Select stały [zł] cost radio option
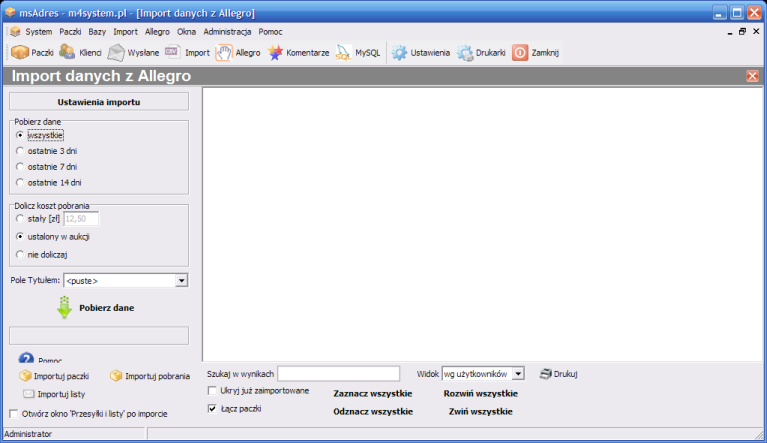Image resolution: width=767 pixels, height=443 pixels. (20, 219)
